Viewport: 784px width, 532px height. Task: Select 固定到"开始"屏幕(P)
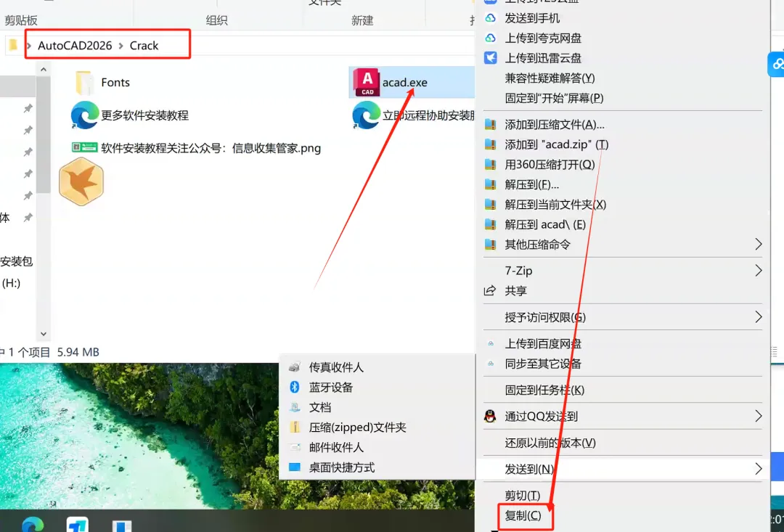554,98
